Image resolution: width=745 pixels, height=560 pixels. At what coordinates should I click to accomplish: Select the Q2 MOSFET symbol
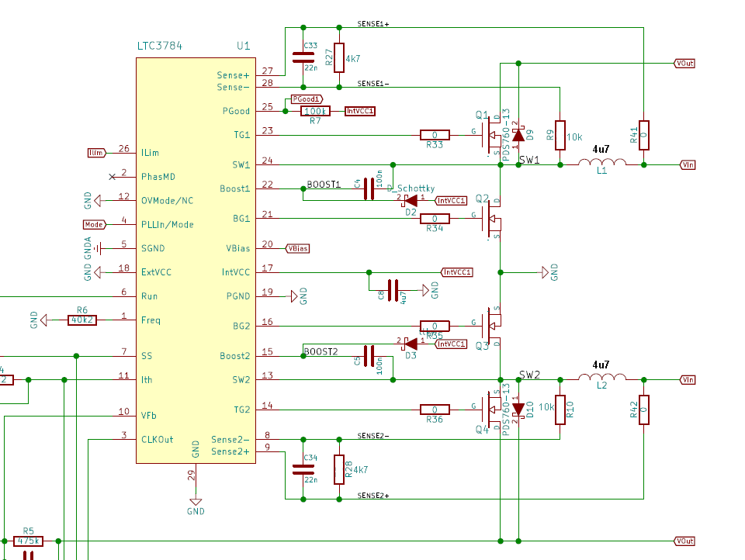[490, 218]
